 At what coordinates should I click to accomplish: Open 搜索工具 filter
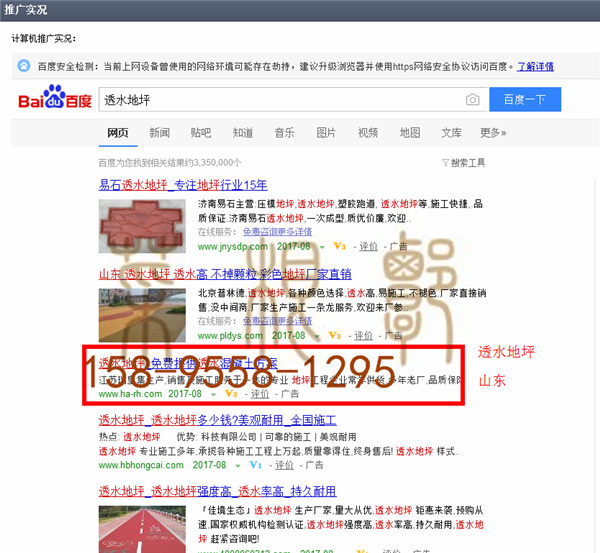pos(463,163)
